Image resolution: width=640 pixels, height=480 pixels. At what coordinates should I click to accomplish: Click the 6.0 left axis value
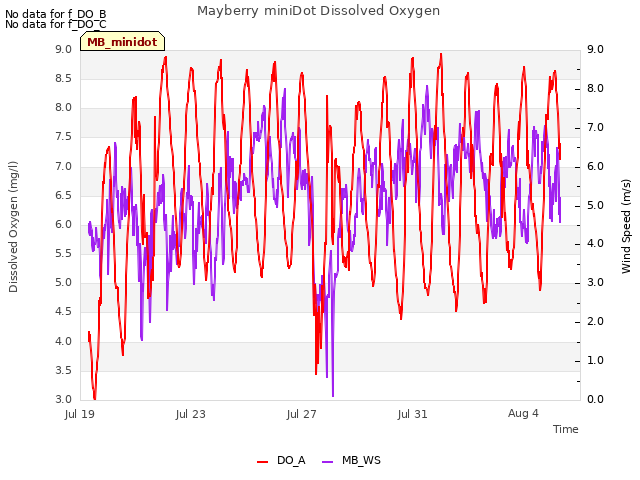point(64,224)
